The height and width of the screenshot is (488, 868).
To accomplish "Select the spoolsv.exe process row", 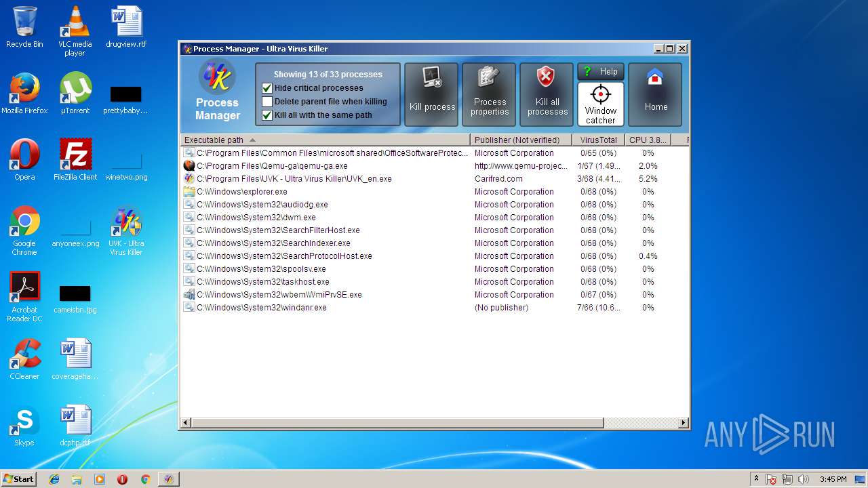I will [x=434, y=269].
